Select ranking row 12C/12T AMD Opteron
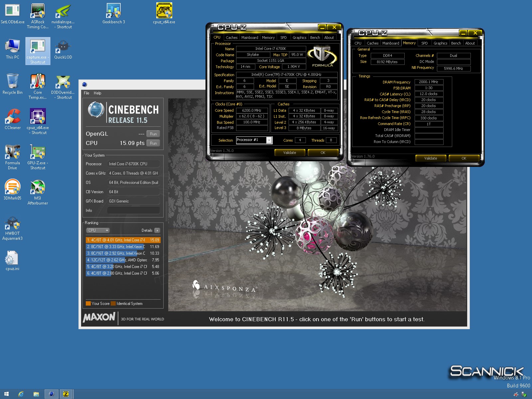This screenshot has width=532, height=399. click(123, 260)
